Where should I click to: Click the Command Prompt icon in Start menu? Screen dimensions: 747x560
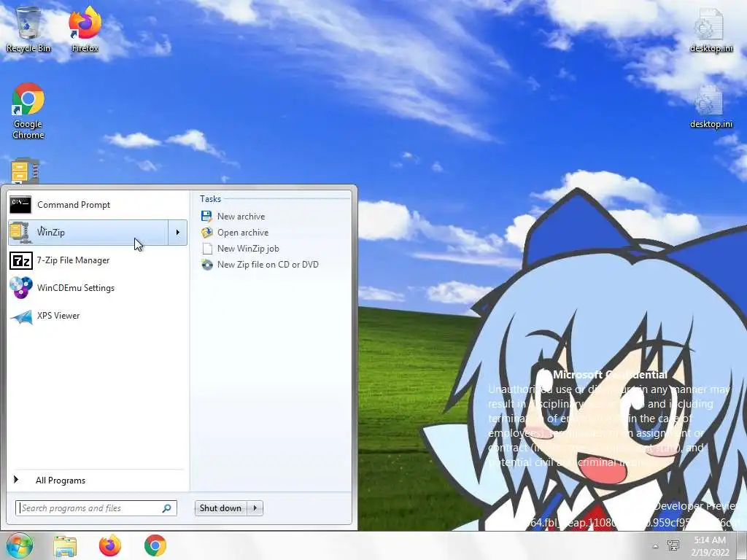(20, 205)
